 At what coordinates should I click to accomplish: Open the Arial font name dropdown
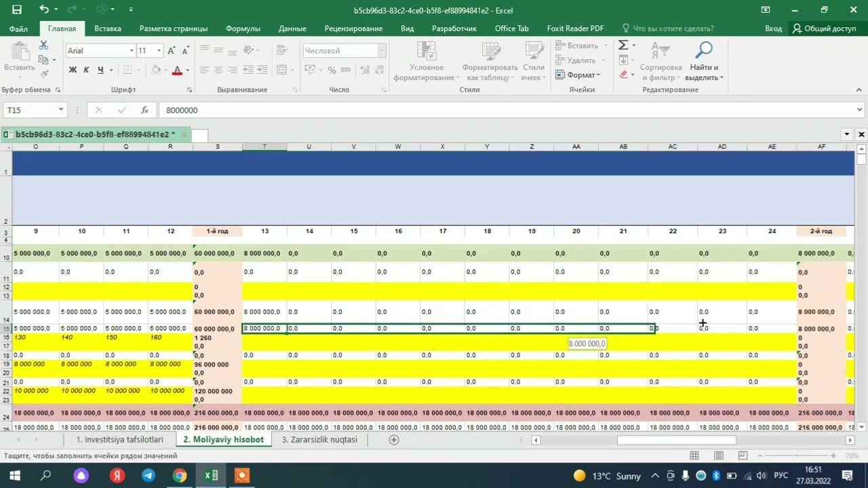[132, 51]
